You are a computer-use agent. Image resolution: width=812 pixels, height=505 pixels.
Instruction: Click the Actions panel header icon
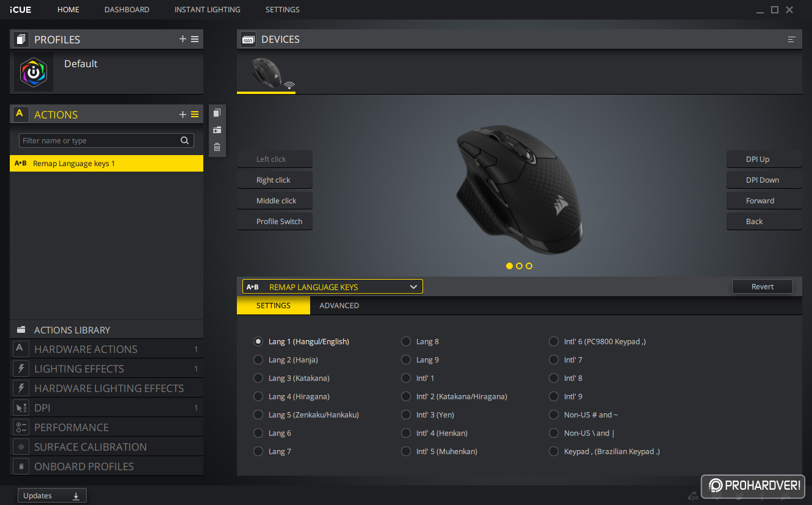coord(21,114)
